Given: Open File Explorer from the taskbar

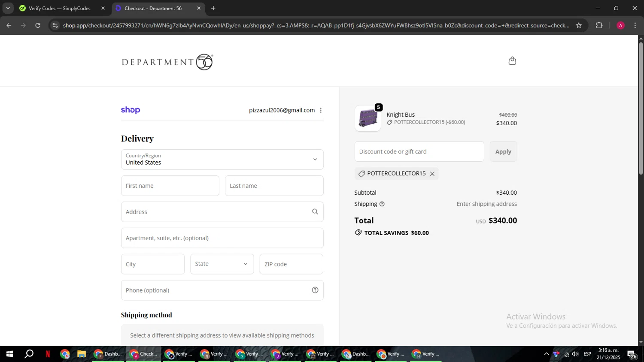Looking at the screenshot, I should [x=82, y=354].
